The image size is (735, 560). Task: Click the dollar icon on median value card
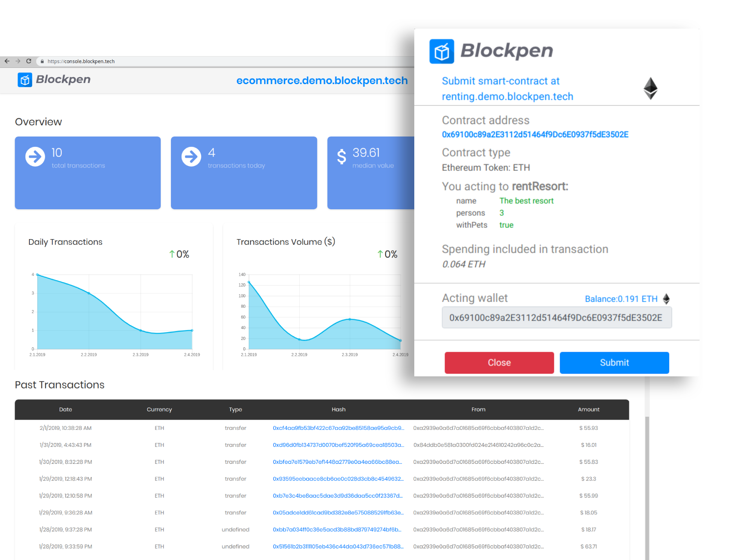(x=341, y=156)
